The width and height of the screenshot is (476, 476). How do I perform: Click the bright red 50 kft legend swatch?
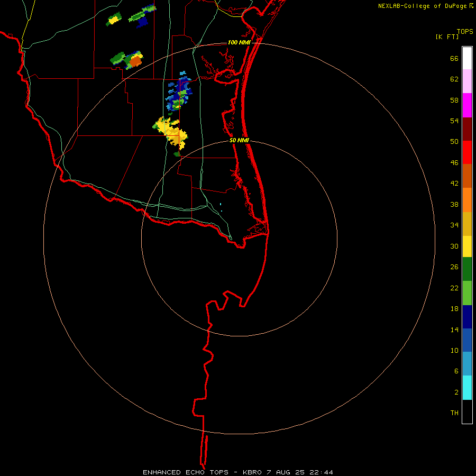click(467, 152)
